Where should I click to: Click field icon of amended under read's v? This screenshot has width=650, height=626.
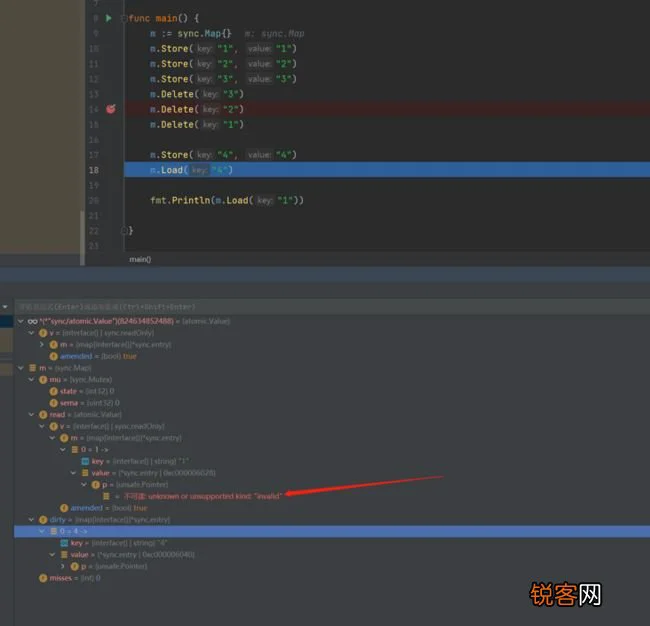[x=64, y=507]
